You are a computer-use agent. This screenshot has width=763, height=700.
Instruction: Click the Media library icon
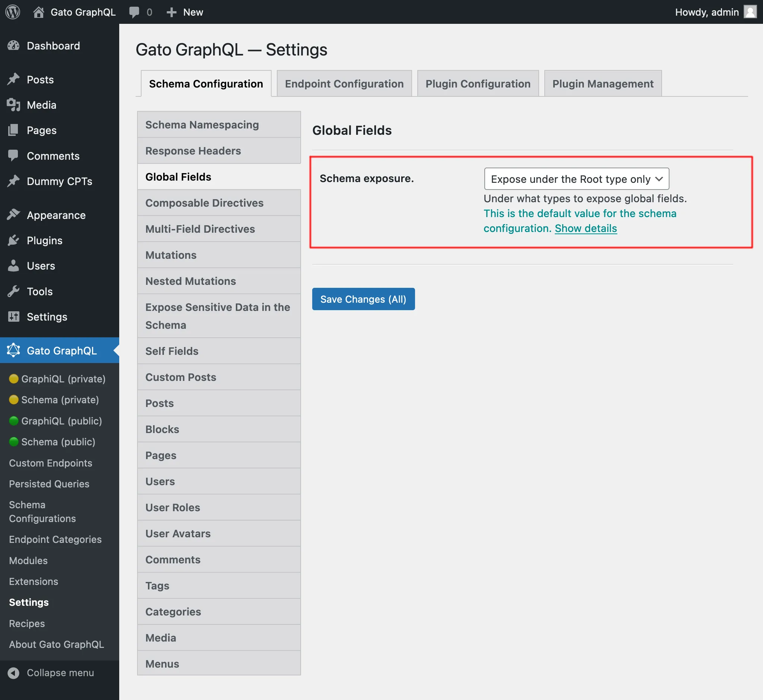pyautogui.click(x=13, y=105)
